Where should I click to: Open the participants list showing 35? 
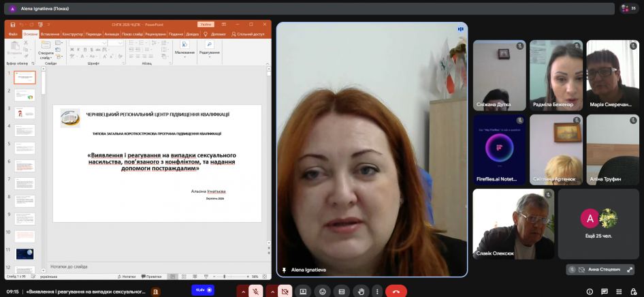(x=628, y=8)
